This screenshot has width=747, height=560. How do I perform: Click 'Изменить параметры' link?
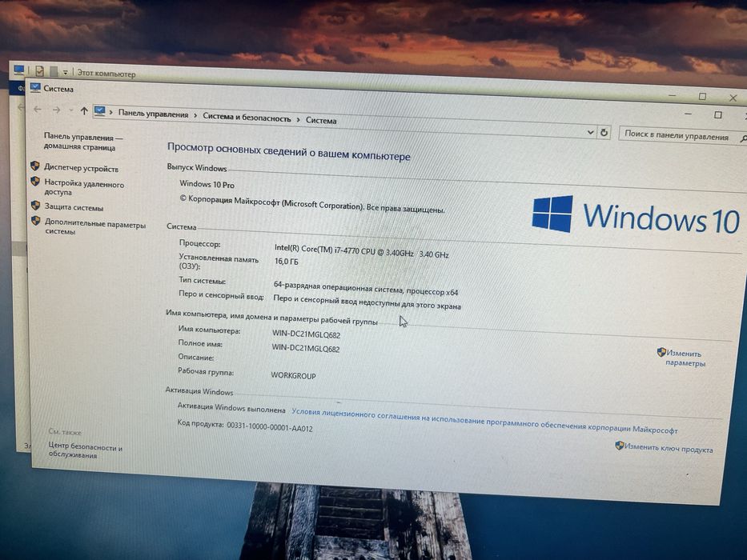click(684, 358)
